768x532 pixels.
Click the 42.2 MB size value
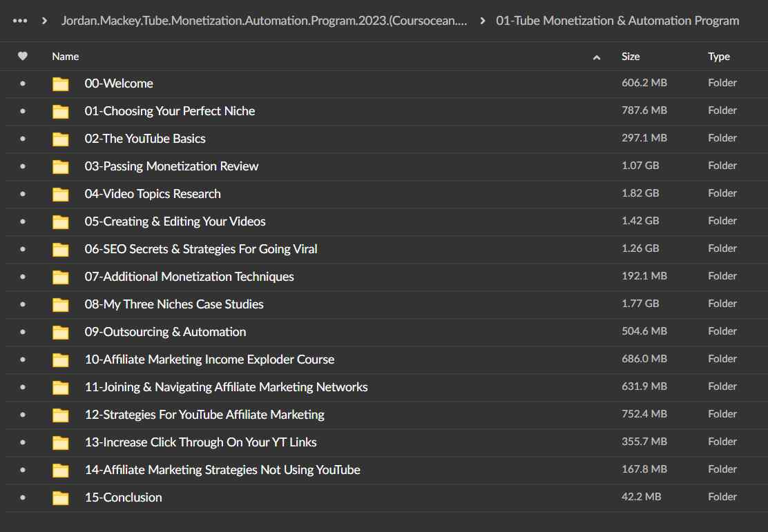[x=641, y=497]
